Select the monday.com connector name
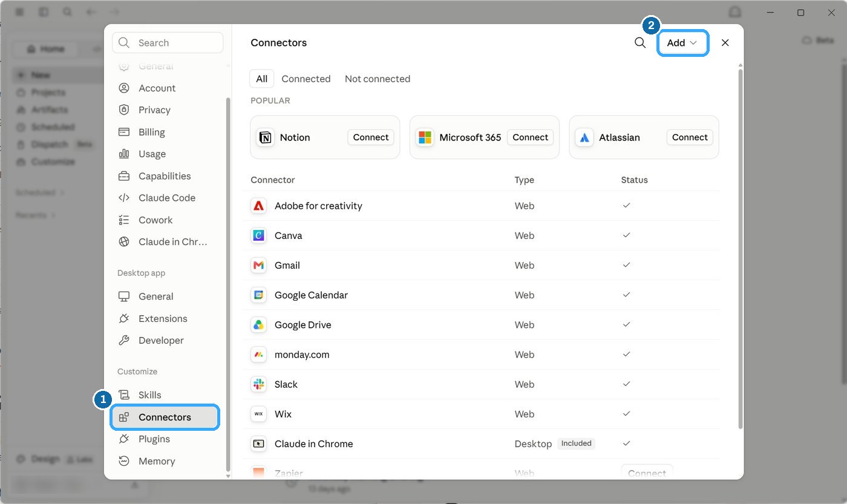This screenshot has height=504, width=847. (302, 355)
